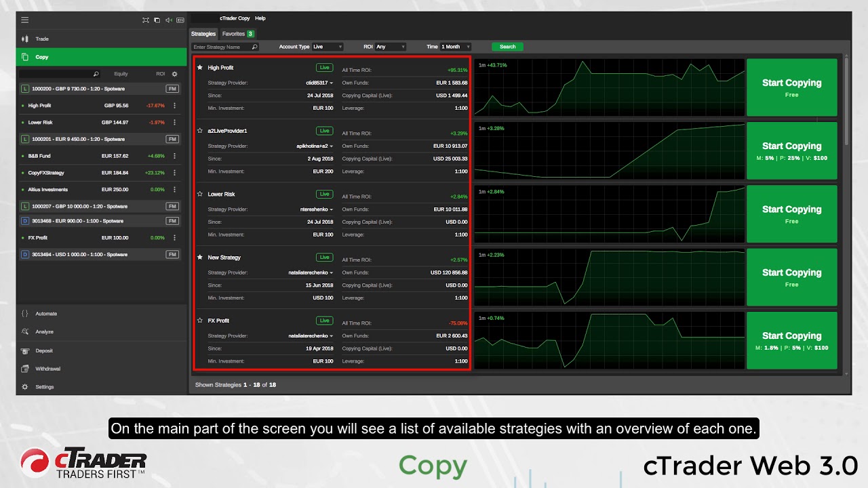Click the sidebar search magnifier icon

96,74
